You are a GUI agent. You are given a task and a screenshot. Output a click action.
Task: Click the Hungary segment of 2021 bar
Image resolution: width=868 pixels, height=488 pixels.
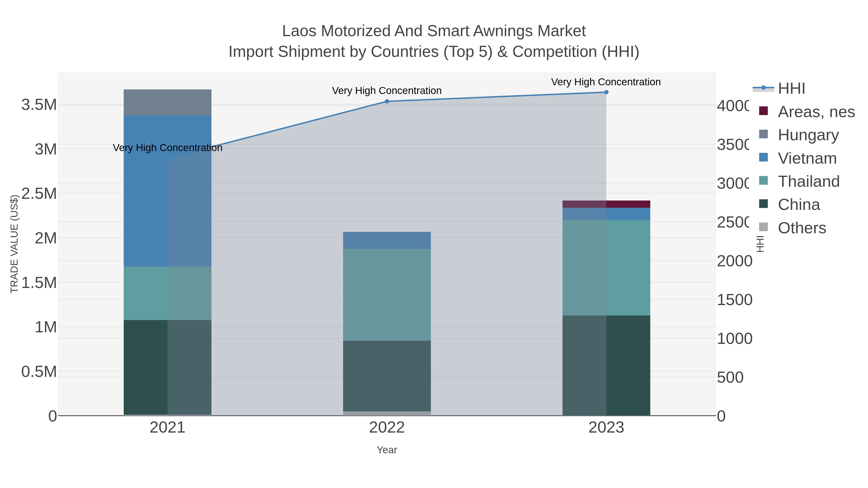pos(168,103)
